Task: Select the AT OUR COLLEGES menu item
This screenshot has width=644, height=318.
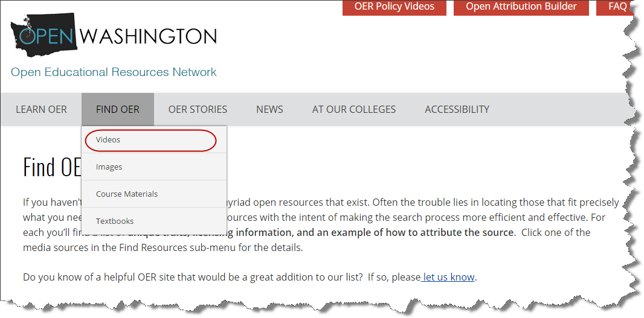Action: click(x=353, y=109)
